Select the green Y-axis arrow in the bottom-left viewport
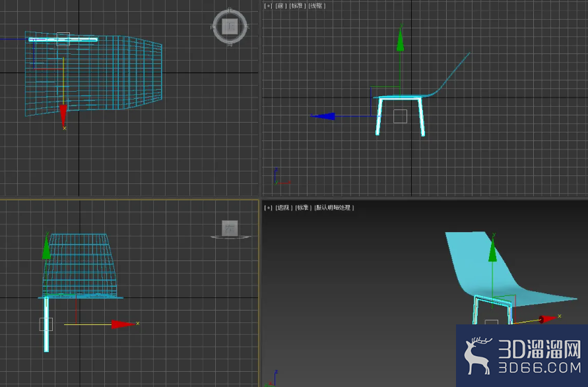 (x=46, y=247)
